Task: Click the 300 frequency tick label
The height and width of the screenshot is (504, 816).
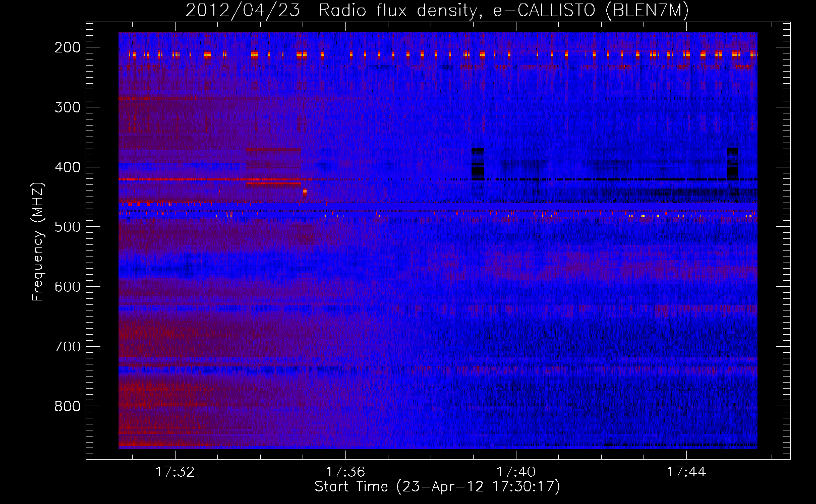Action: point(68,107)
